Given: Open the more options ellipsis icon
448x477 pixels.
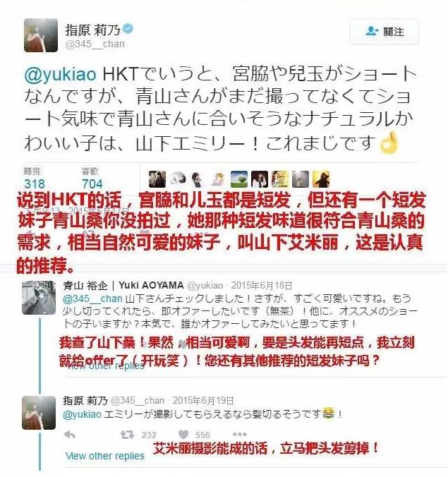Looking at the screenshot, I should point(239,434).
